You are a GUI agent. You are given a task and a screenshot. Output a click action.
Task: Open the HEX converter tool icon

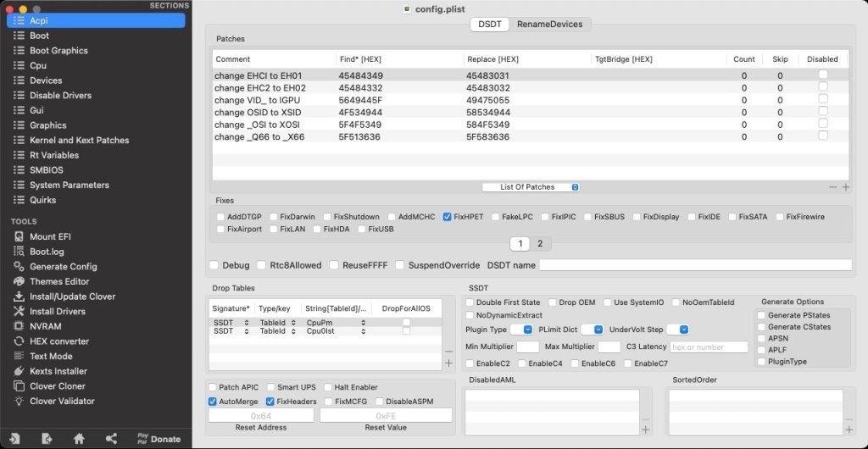pyautogui.click(x=18, y=341)
